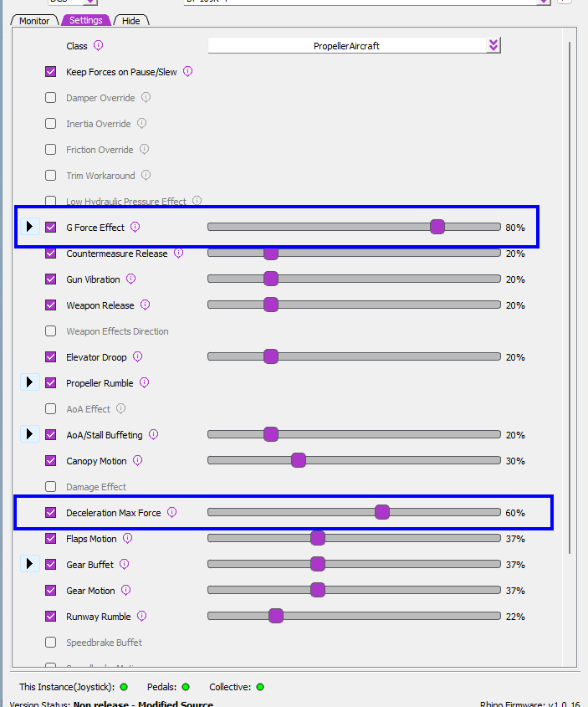Click info icon next to Gun Vibration

(x=130, y=279)
